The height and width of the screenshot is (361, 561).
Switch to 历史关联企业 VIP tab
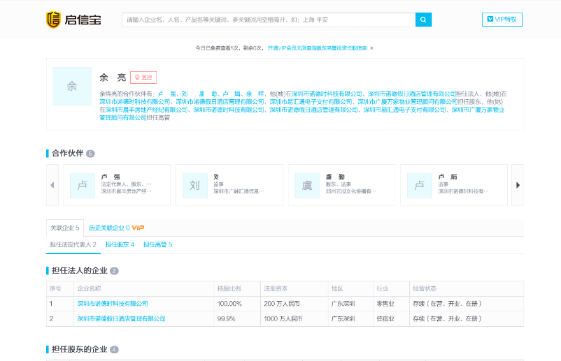[116, 228]
